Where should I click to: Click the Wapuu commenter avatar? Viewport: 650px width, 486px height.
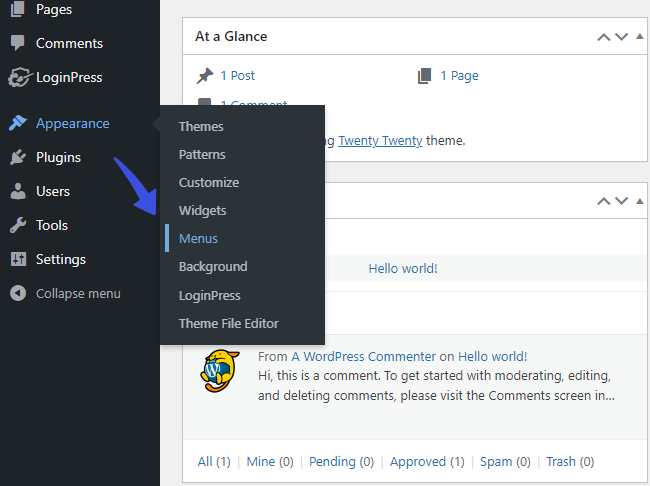pyautogui.click(x=220, y=371)
